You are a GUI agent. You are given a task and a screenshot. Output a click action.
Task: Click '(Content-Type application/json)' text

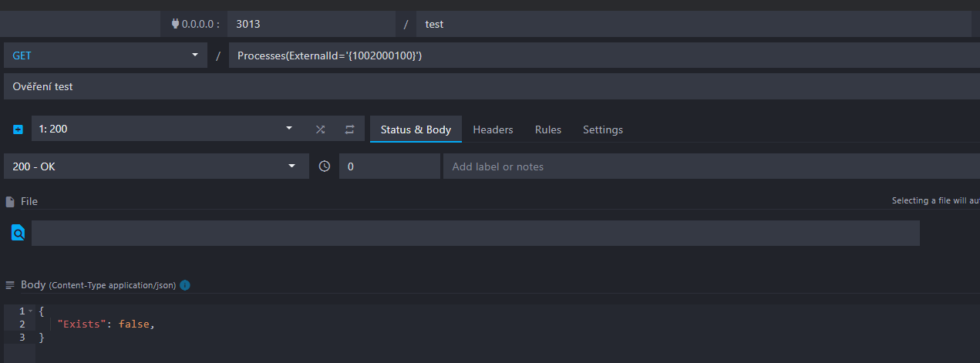113,285
